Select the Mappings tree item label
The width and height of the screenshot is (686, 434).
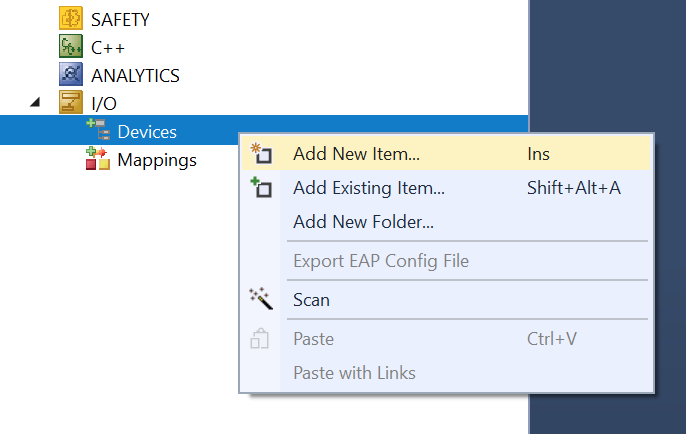[157, 160]
